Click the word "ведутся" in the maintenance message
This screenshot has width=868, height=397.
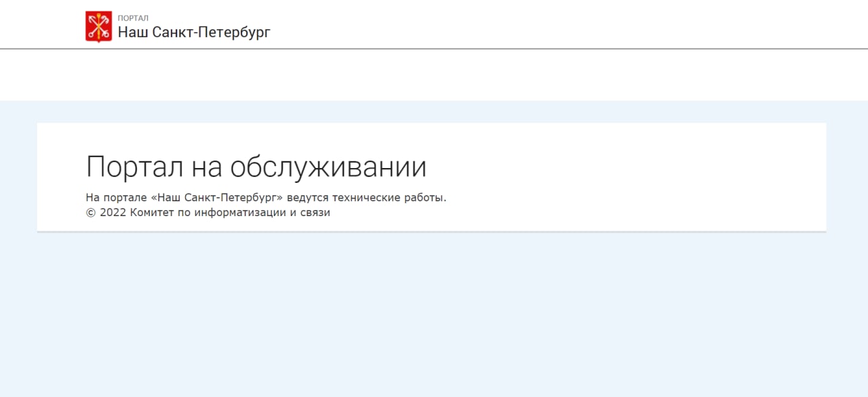coord(307,198)
